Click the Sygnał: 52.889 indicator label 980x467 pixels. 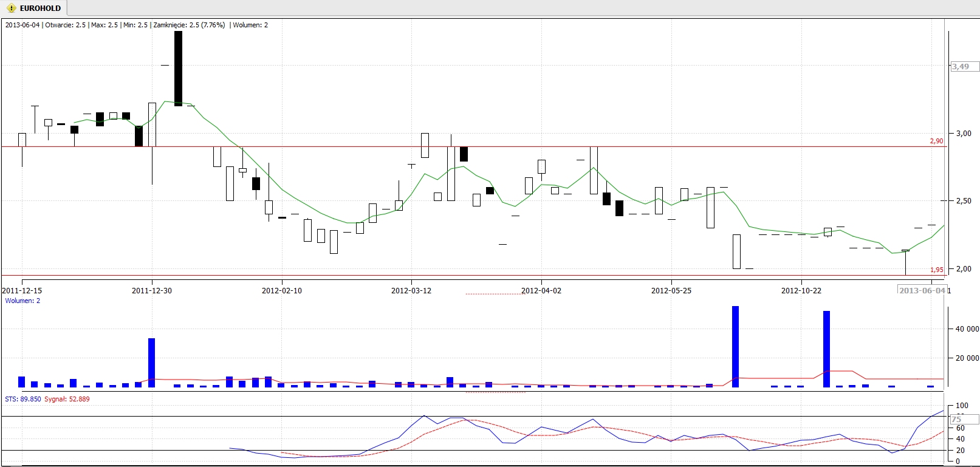tap(67, 399)
